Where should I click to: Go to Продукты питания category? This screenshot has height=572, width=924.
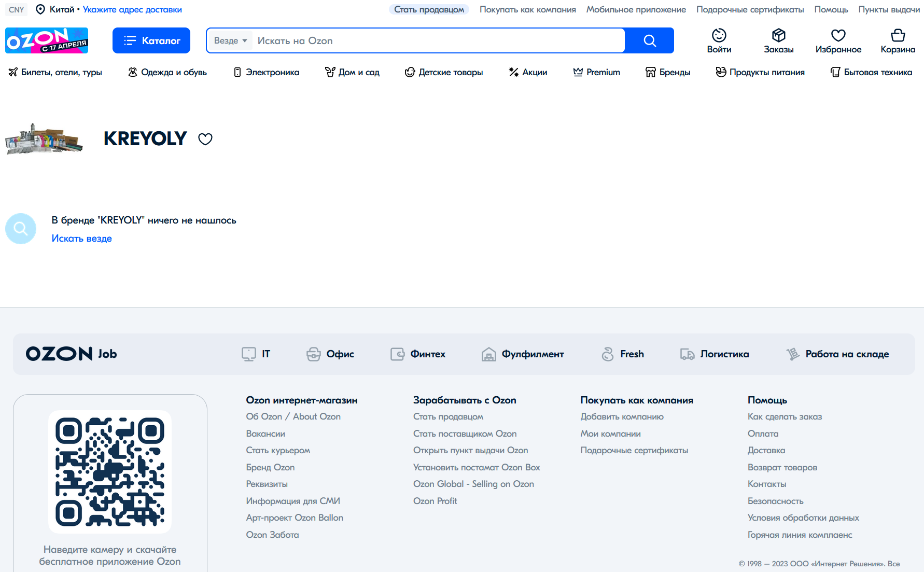760,72
